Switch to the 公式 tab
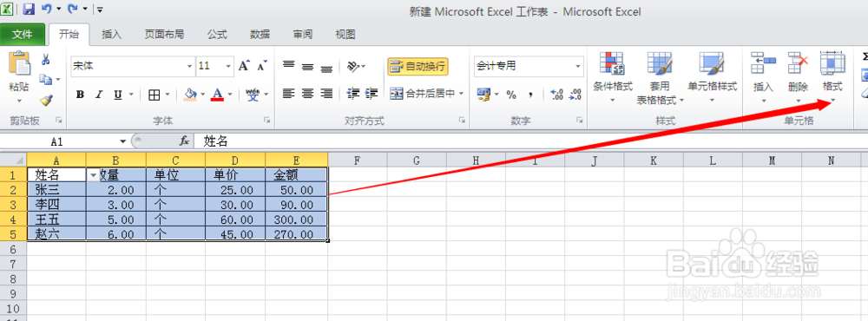Screen dimensions: 868x321 point(217,35)
